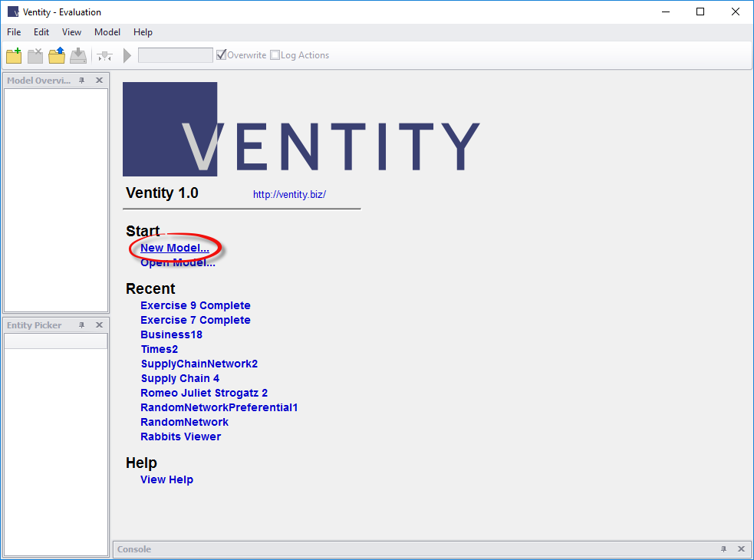Close the Entity Picker panel

(99, 325)
